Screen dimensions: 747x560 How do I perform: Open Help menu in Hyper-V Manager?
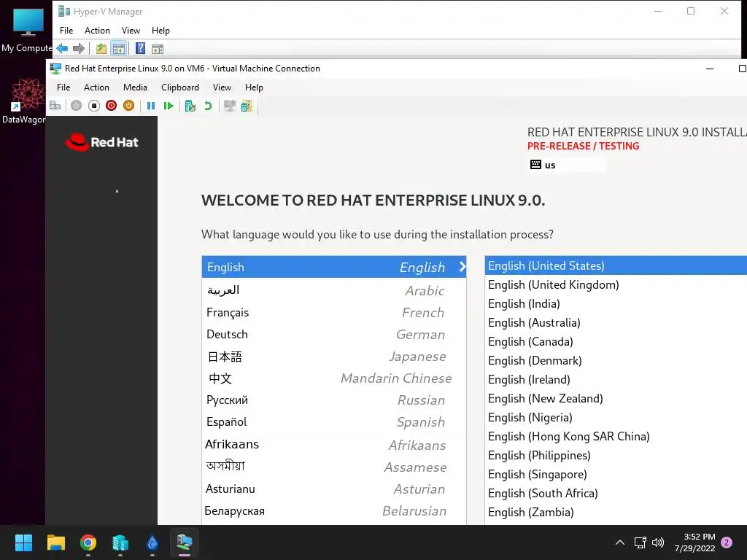tap(160, 31)
